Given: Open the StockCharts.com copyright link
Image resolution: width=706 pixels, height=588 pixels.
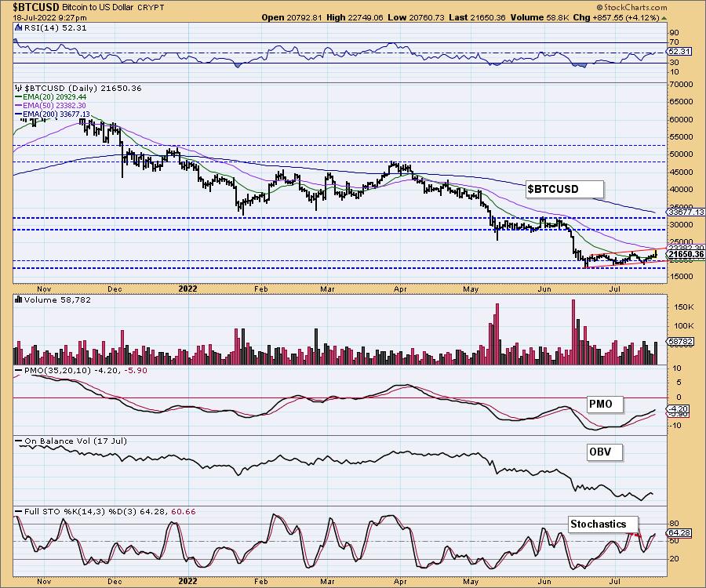Looking at the screenshot, I should 631,7.
